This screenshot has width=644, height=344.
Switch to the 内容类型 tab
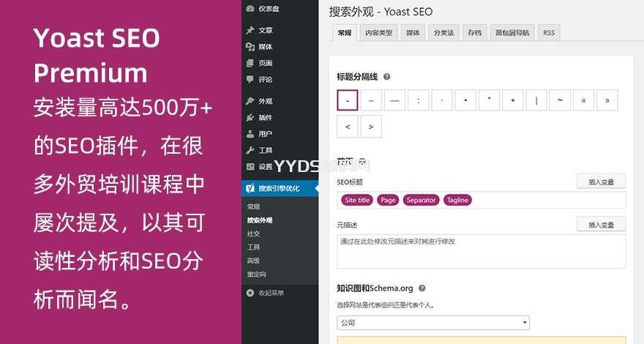[x=378, y=33]
